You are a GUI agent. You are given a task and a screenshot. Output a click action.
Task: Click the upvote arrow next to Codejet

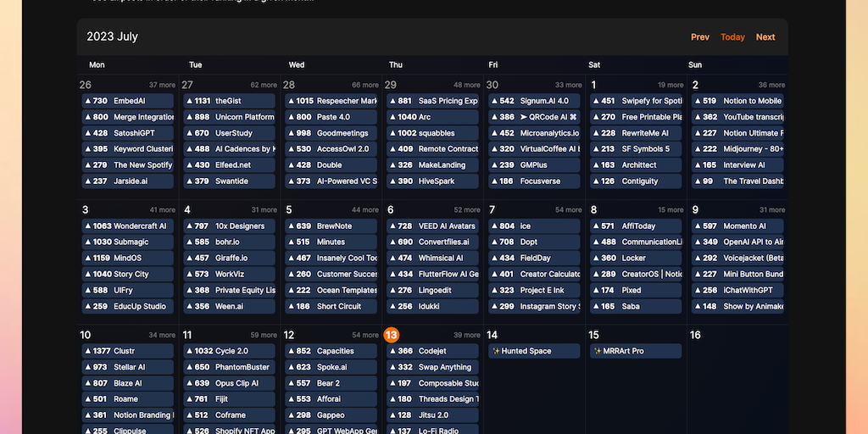click(392, 351)
